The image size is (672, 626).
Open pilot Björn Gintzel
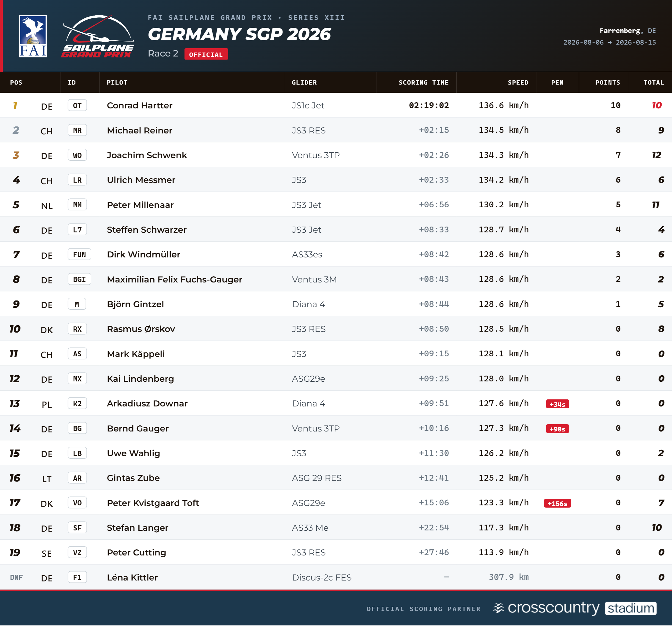point(135,304)
